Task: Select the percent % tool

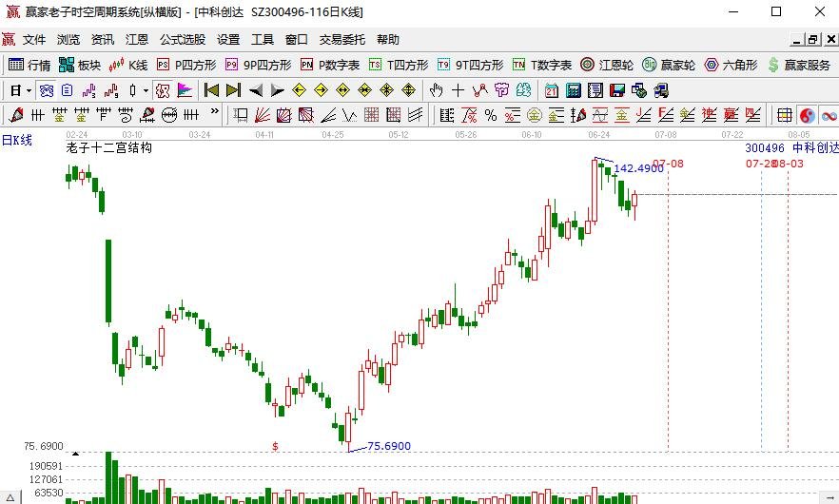Action: [x=491, y=115]
